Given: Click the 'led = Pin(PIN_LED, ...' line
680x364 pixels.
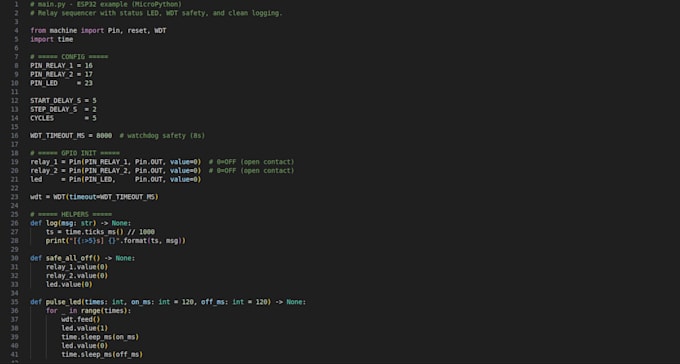Looking at the screenshot, I should [x=116, y=179].
